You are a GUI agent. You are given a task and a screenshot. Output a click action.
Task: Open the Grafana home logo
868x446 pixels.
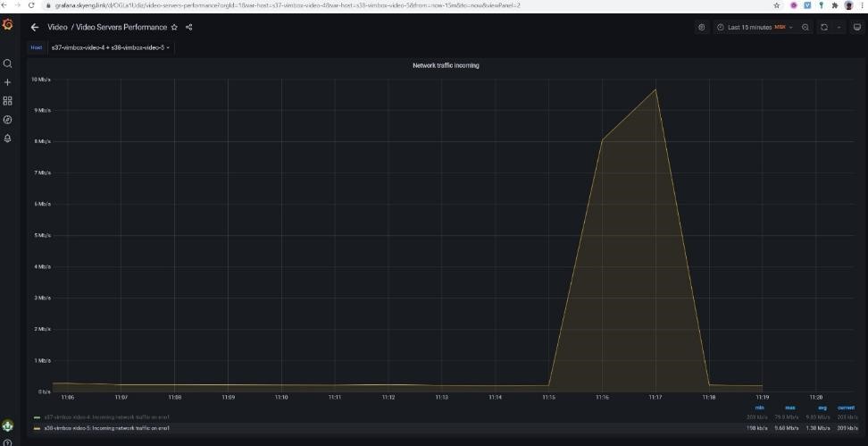[7, 25]
